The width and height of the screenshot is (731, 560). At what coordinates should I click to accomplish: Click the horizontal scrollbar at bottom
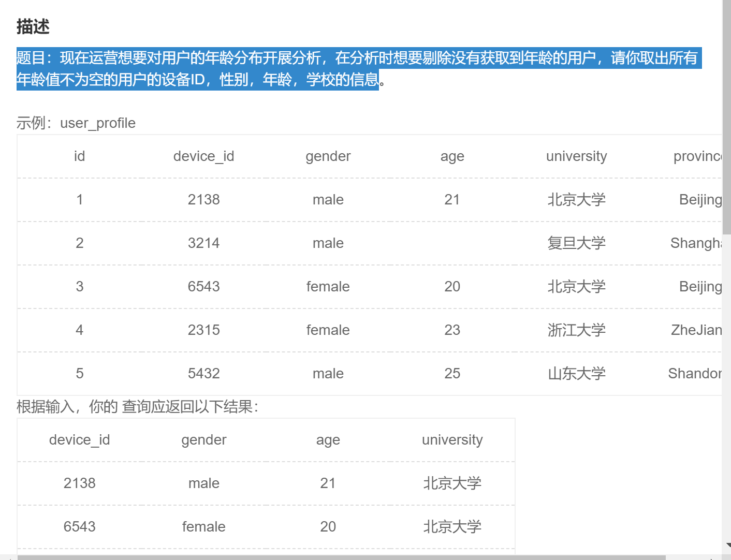click(x=342, y=557)
